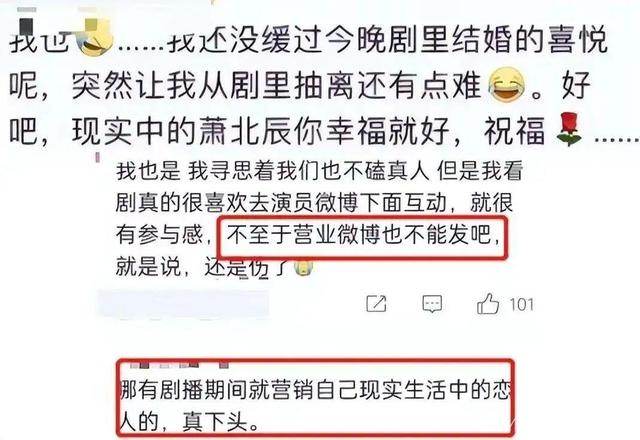Viewport: 640px width, 440px height.
Task: Click the crying emoji after 还是伤了
Action: [304, 267]
